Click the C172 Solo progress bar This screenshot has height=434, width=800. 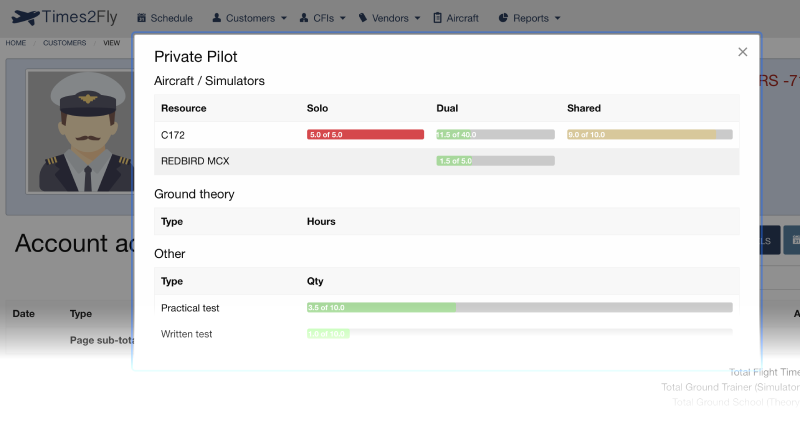click(x=365, y=135)
